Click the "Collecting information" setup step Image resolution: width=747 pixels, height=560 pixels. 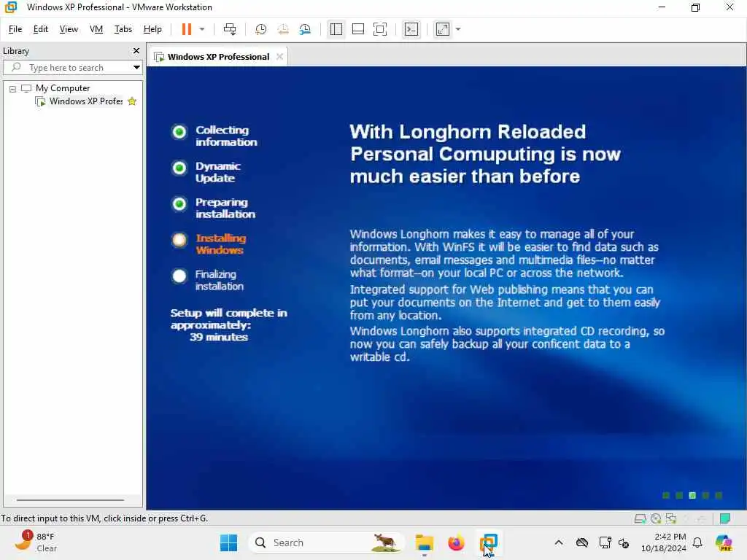tap(226, 136)
